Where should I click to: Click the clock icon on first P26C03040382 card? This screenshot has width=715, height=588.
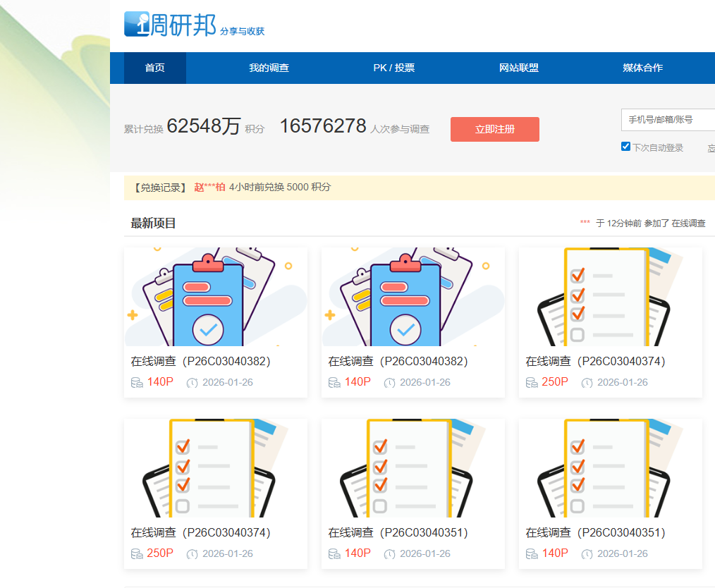[x=192, y=382]
